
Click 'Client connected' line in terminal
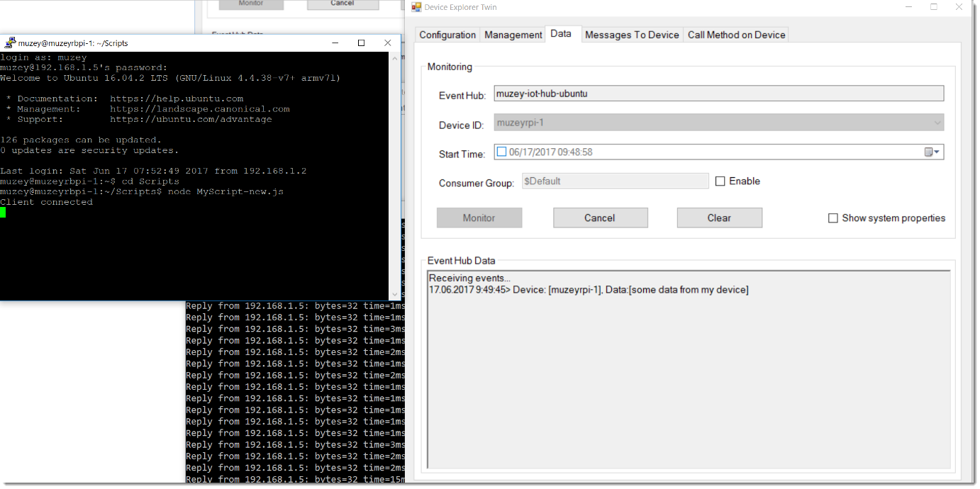(x=46, y=202)
